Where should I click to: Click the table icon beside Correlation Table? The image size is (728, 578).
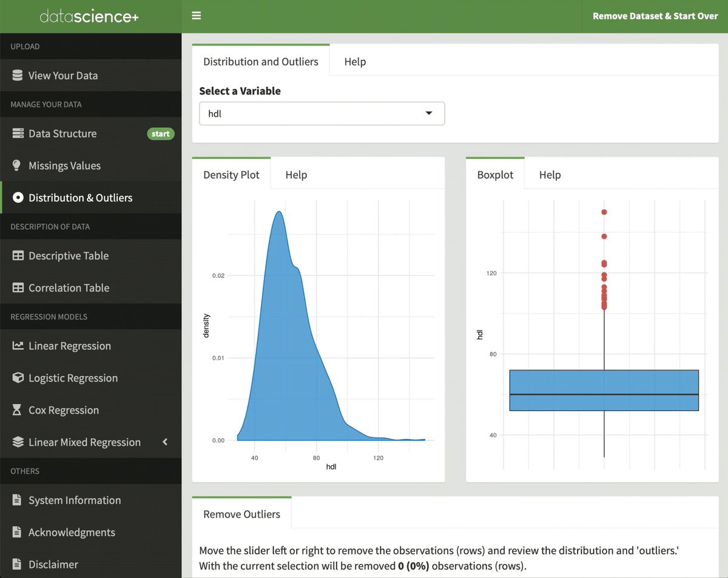tap(18, 288)
